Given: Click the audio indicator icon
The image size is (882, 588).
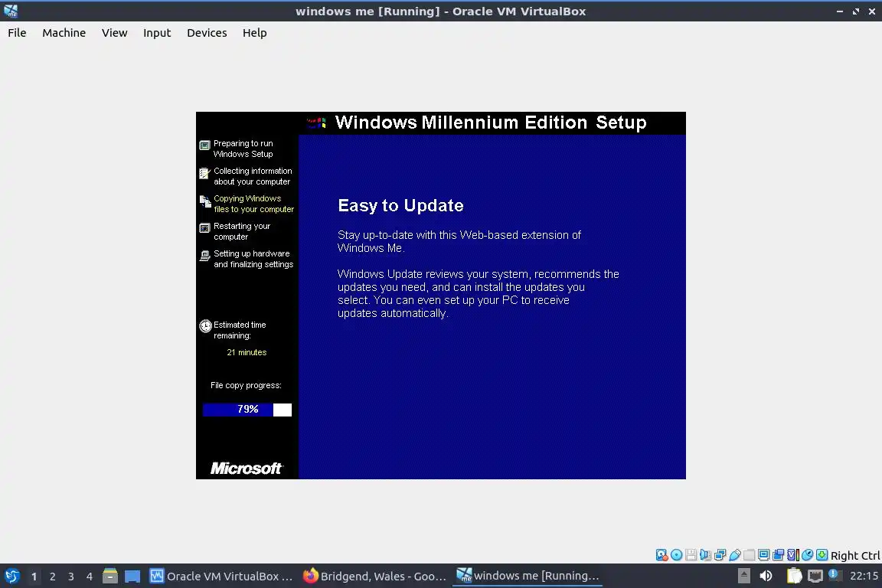Looking at the screenshot, I should pyautogui.click(x=705, y=555).
